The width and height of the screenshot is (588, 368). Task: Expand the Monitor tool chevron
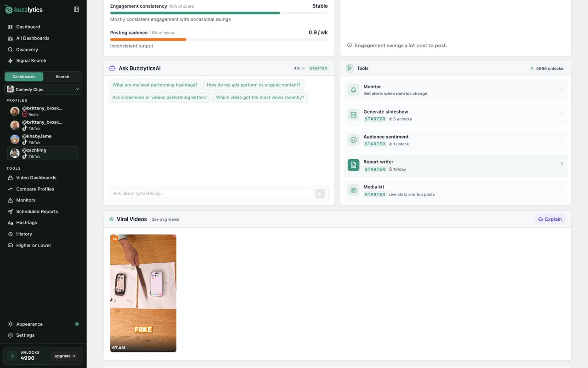pos(561,89)
